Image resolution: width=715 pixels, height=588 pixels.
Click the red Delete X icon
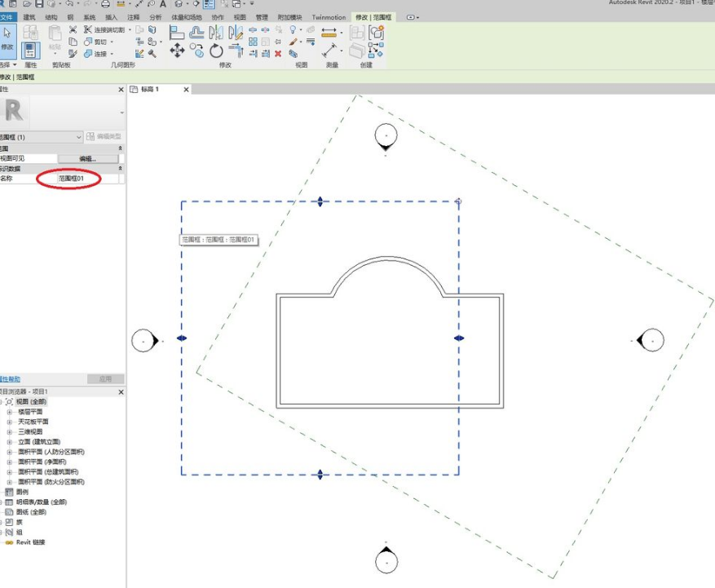point(278,54)
